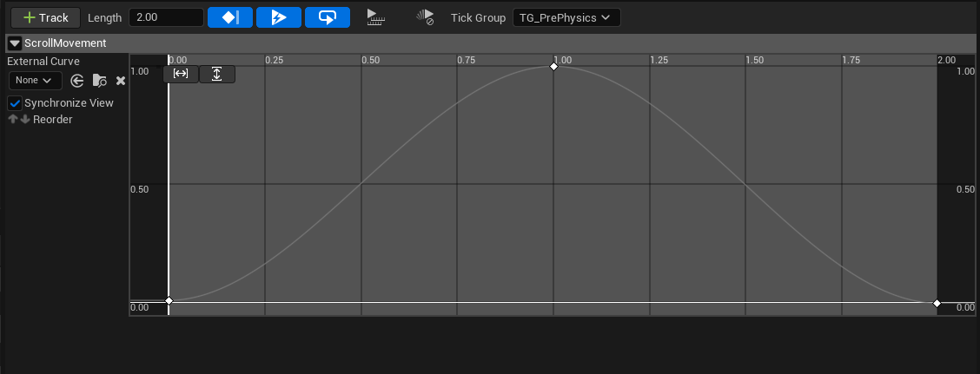Toggle Ignore Time Dilation icon

(425, 17)
